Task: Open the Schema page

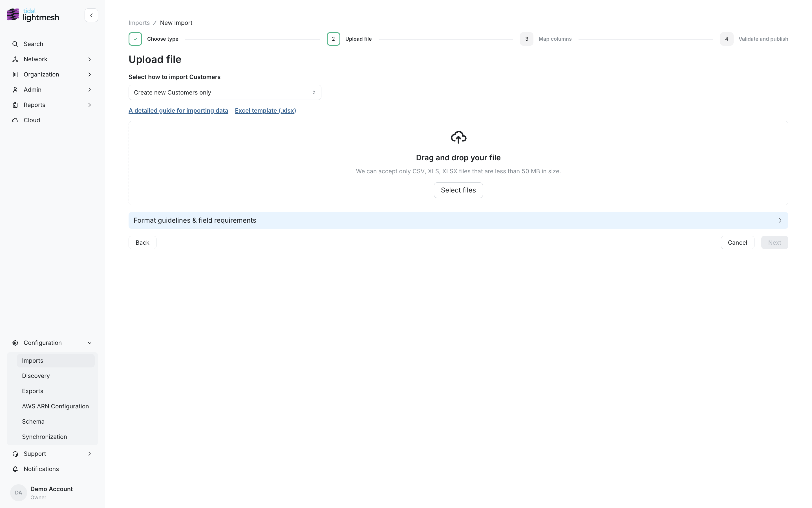Action: [x=56, y=422]
